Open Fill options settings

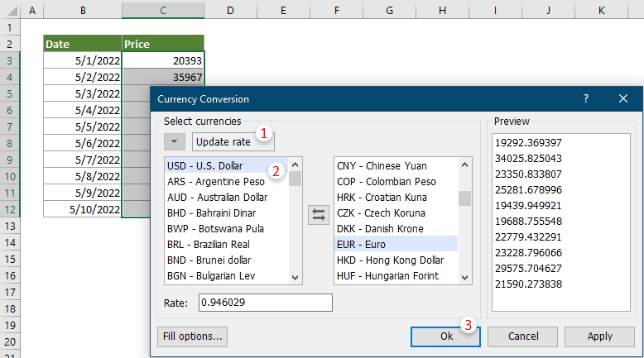click(x=191, y=337)
